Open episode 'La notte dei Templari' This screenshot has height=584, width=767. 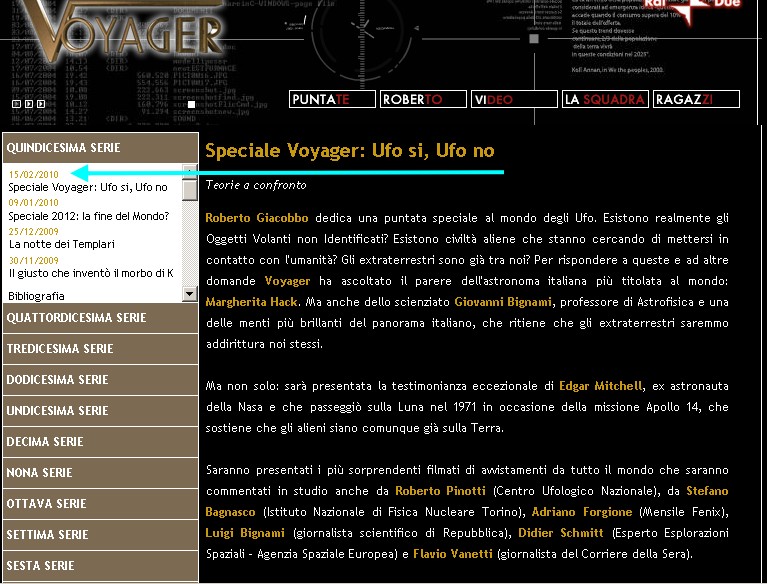(x=62, y=244)
